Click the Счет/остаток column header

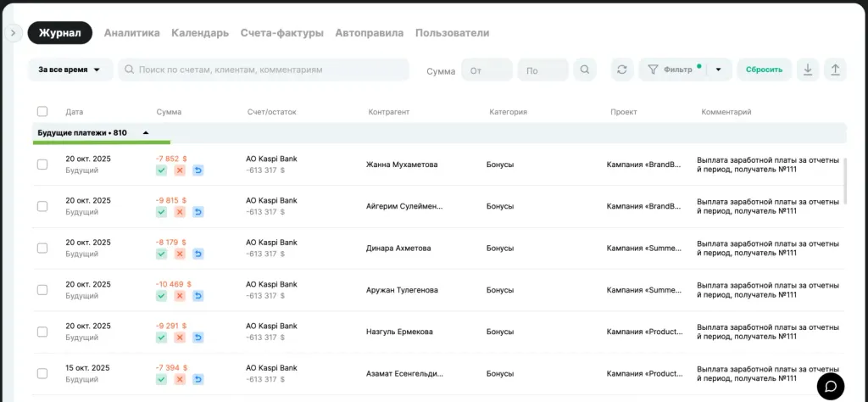click(x=272, y=112)
